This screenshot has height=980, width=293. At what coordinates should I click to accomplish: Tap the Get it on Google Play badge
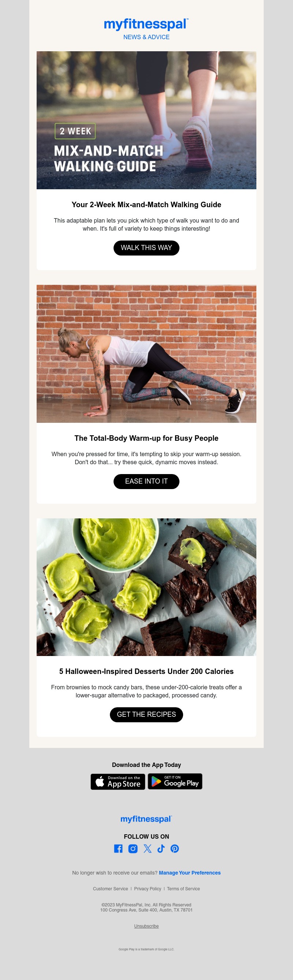pyautogui.click(x=175, y=782)
